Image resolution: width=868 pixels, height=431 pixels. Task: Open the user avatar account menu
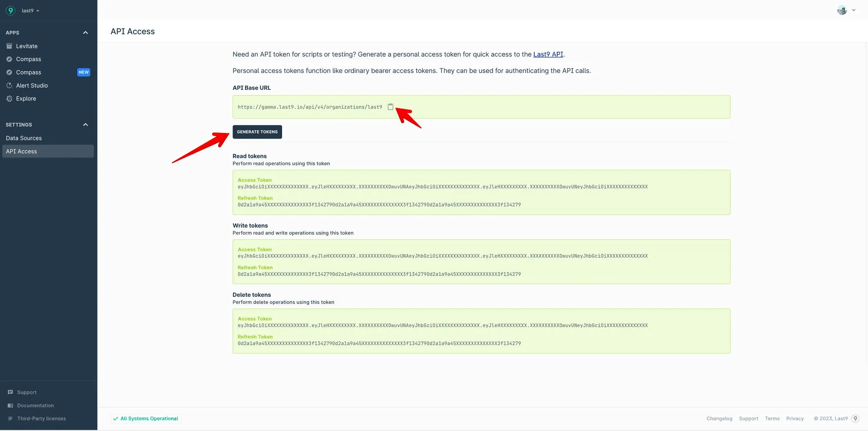pos(846,10)
